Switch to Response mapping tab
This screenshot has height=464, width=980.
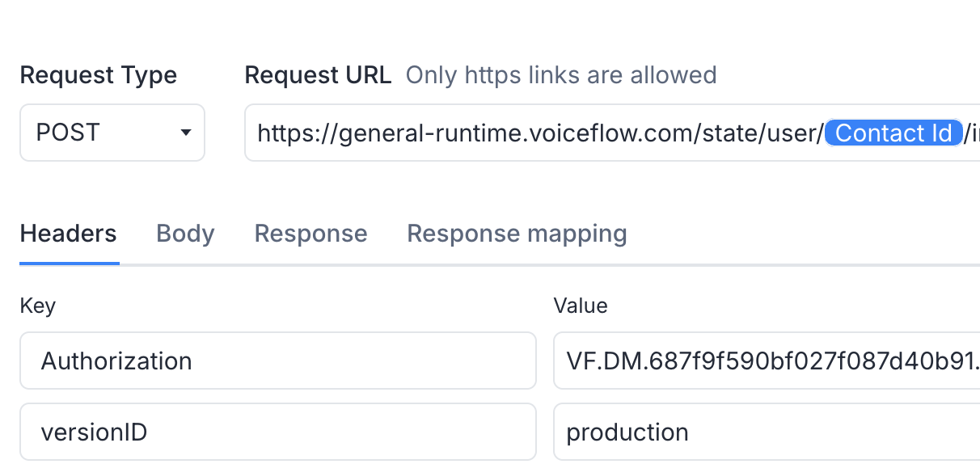click(517, 234)
